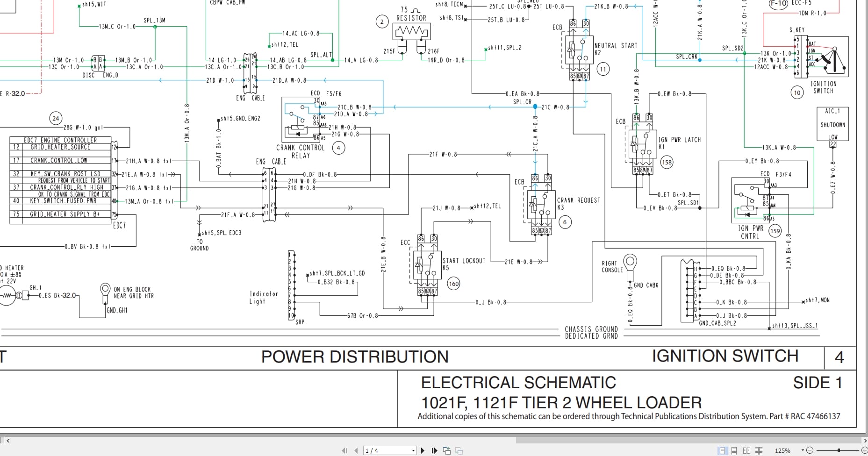
Task: Navigate to the next page
Action: [423, 450]
